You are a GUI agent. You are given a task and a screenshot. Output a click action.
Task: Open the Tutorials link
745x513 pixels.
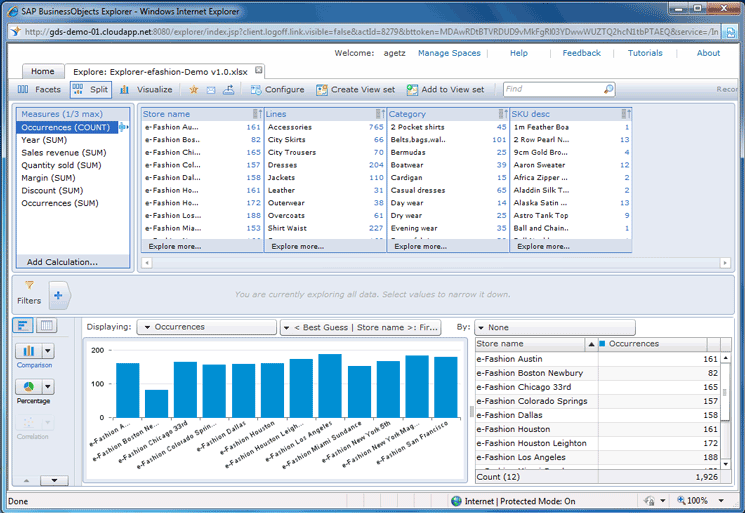[645, 53]
